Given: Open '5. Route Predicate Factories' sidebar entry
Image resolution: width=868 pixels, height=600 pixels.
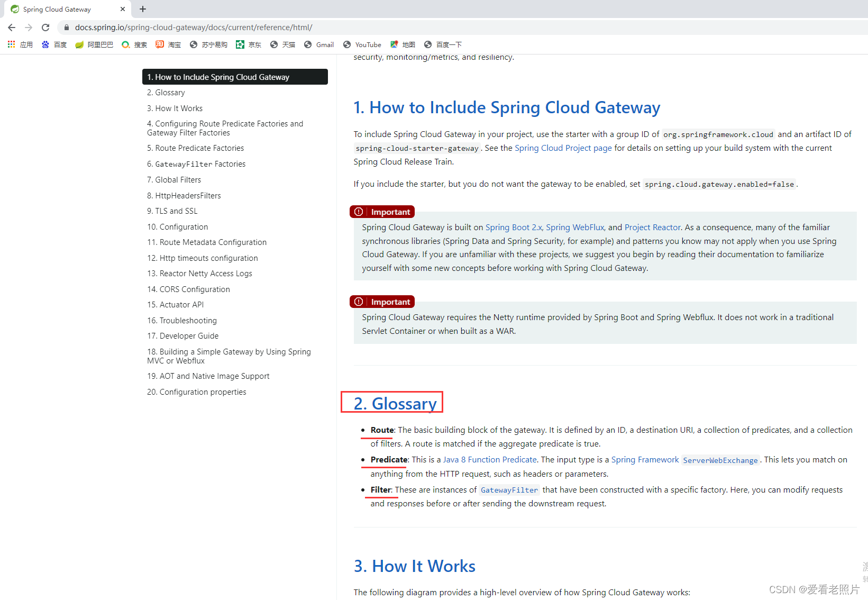Looking at the screenshot, I should (196, 148).
